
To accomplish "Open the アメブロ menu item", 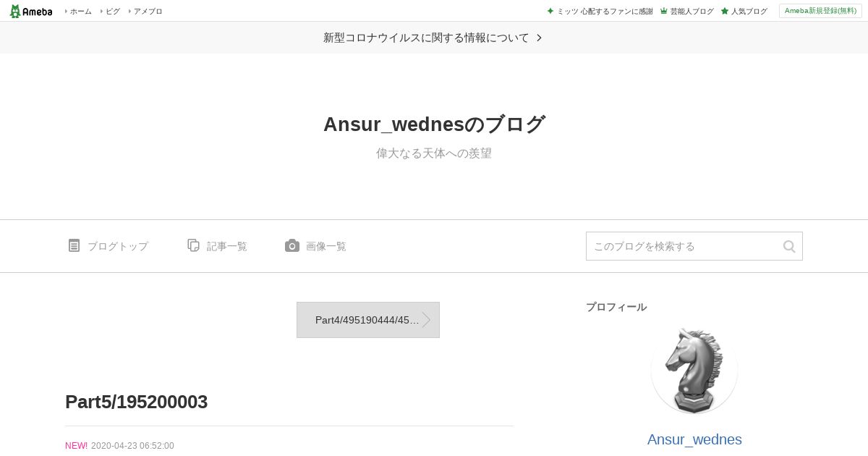I will click(x=148, y=11).
